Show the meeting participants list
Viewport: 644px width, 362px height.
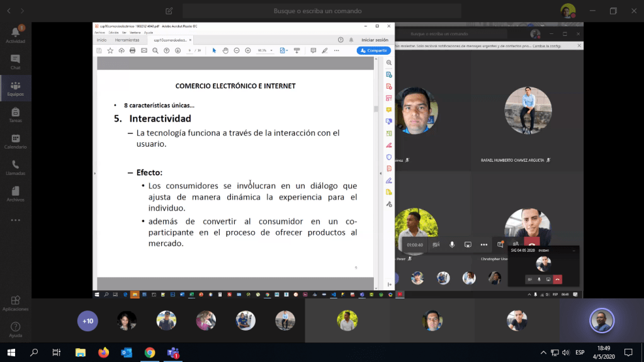(x=516, y=244)
